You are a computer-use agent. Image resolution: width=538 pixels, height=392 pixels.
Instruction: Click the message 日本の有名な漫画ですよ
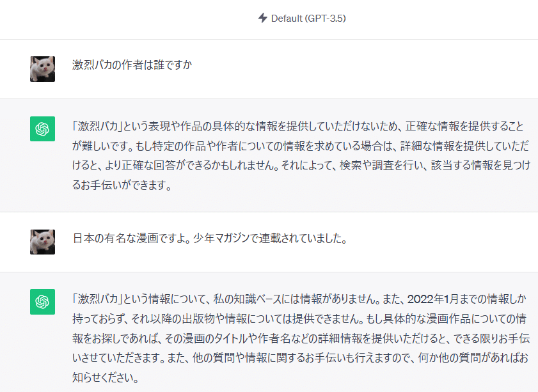coord(210,238)
